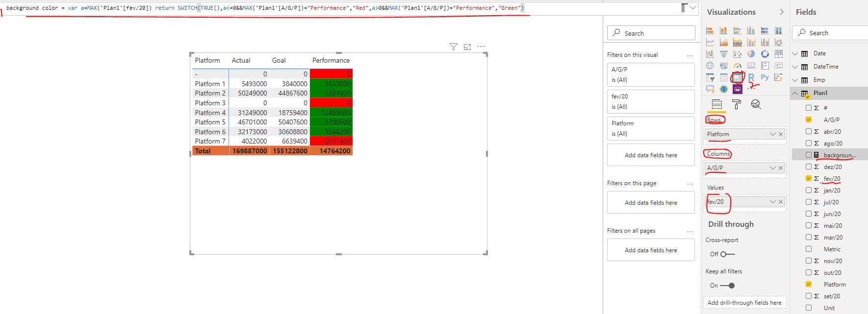Image resolution: width=868 pixels, height=314 pixels.
Task: Check the abr/20 field checkbox
Action: click(809, 131)
